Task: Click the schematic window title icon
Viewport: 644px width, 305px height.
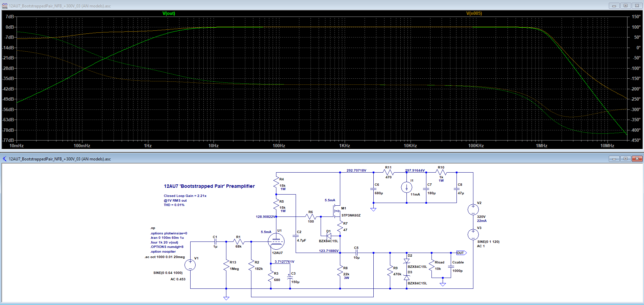Action: coord(5,159)
